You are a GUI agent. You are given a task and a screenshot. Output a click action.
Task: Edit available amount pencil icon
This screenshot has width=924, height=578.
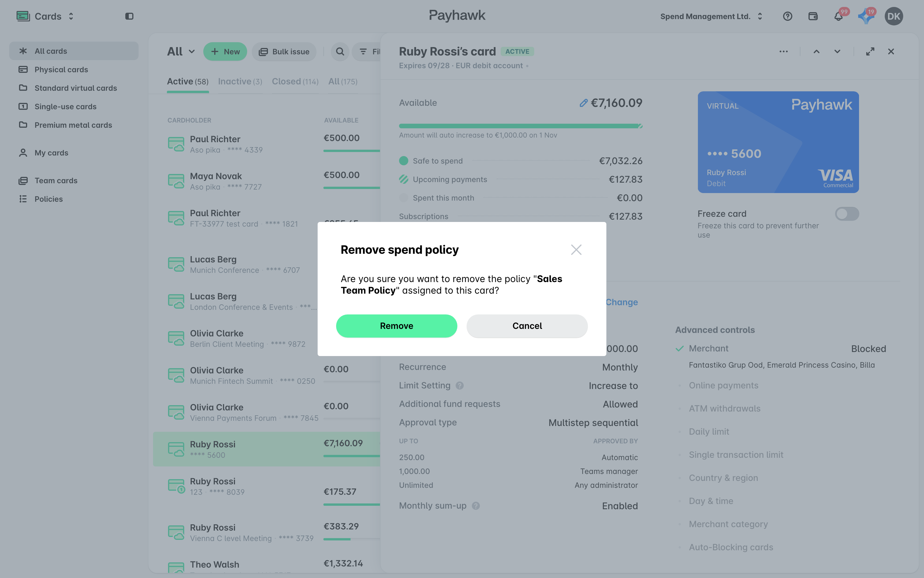(x=583, y=103)
